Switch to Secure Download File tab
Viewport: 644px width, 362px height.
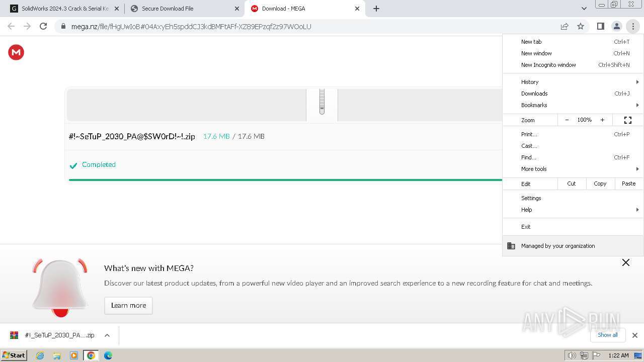tap(185, 9)
